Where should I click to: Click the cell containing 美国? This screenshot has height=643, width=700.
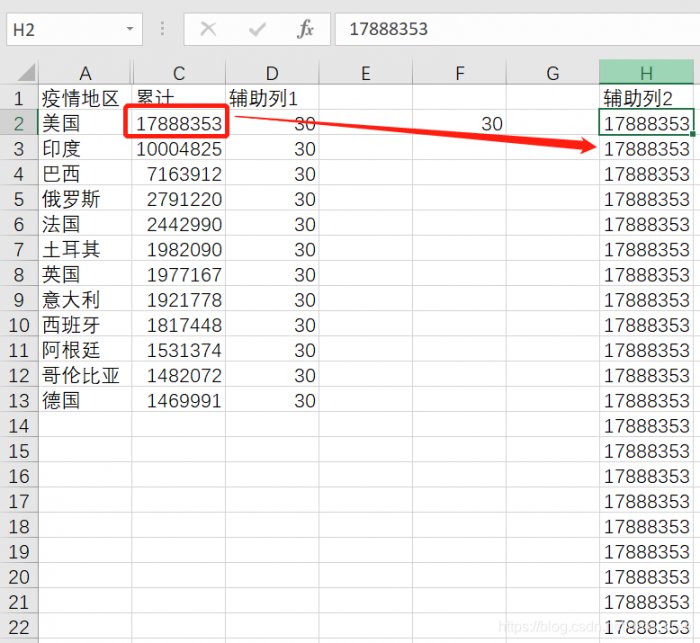[85, 124]
